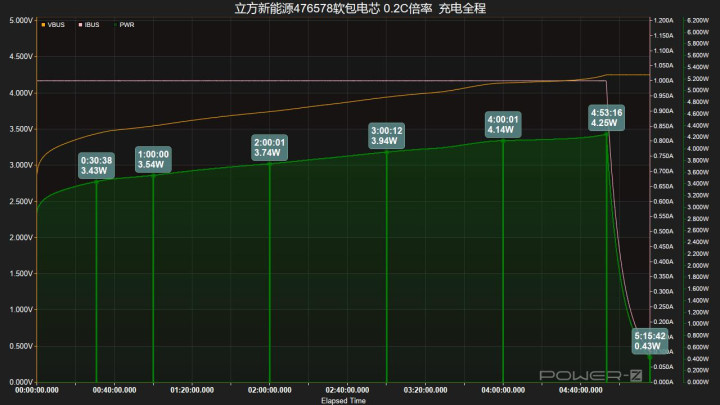The height and width of the screenshot is (405, 720).
Task: Click the green PWR legend swatch
Action: click(115, 25)
